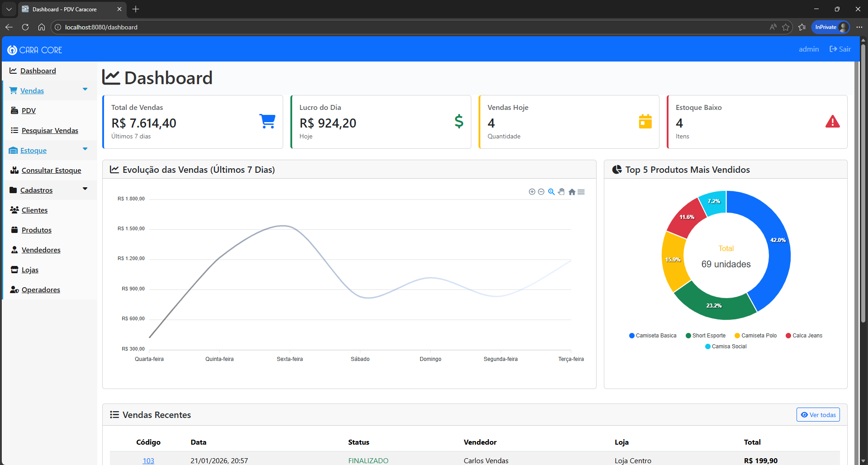Open sale 103 from Vendas Recentes
The image size is (868, 465).
[x=148, y=460]
